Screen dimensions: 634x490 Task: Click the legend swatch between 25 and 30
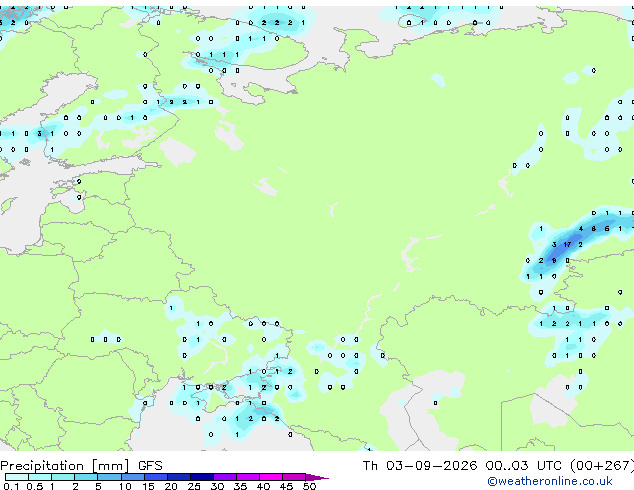point(201,477)
